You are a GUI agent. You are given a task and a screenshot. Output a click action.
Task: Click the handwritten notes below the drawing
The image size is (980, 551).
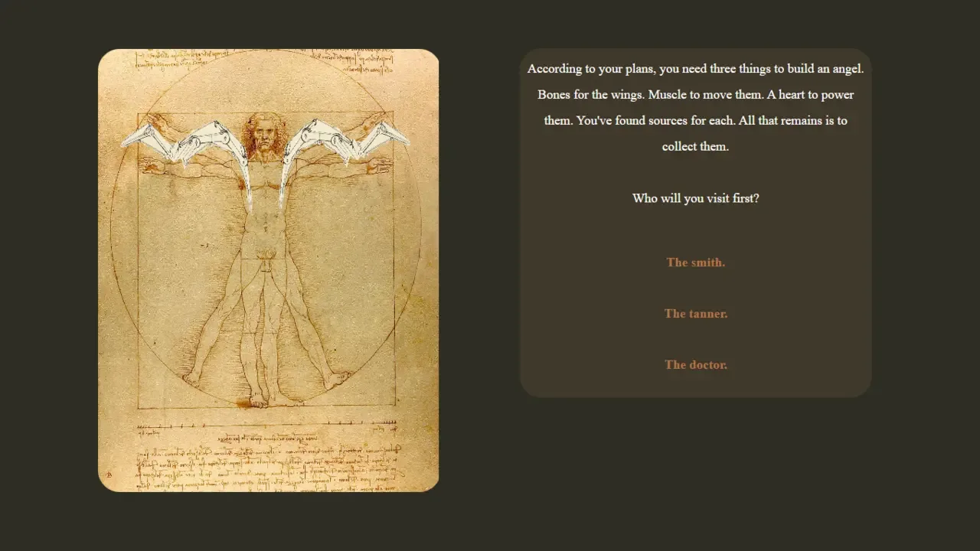click(x=268, y=467)
